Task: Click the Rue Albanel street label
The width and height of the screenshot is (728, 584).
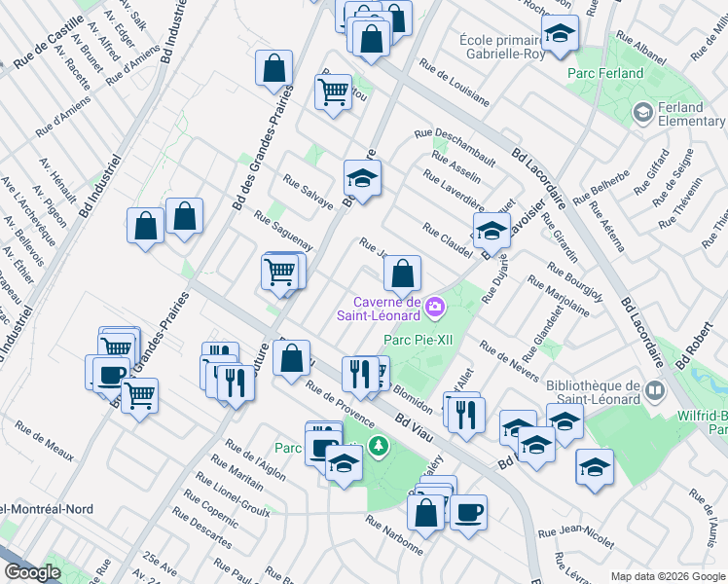Action: tap(641, 48)
